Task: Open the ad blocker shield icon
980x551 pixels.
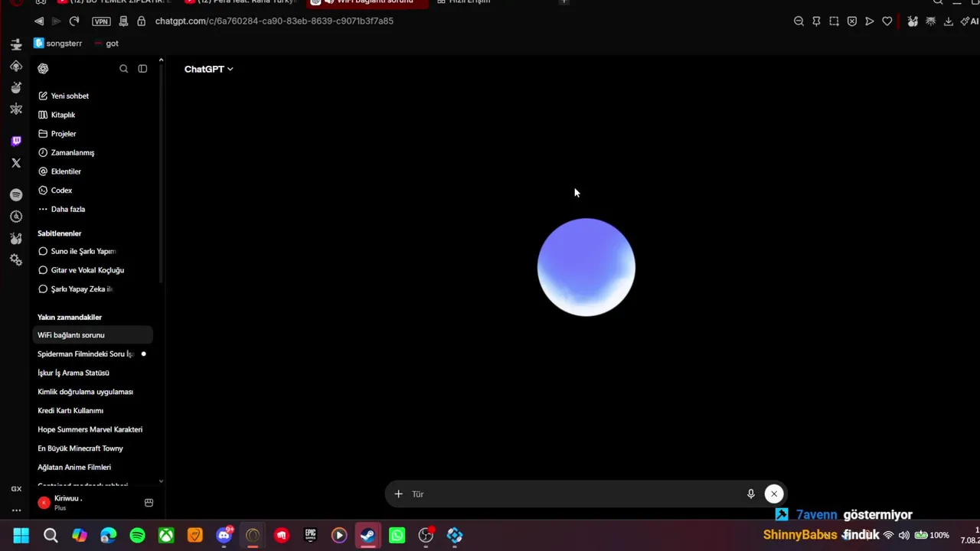Action: click(x=852, y=21)
